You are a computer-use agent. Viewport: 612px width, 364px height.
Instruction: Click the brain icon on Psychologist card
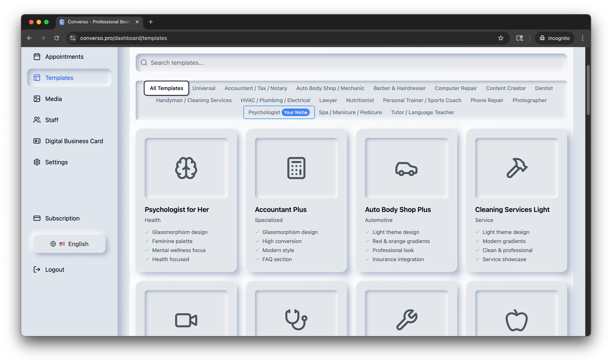tap(186, 168)
